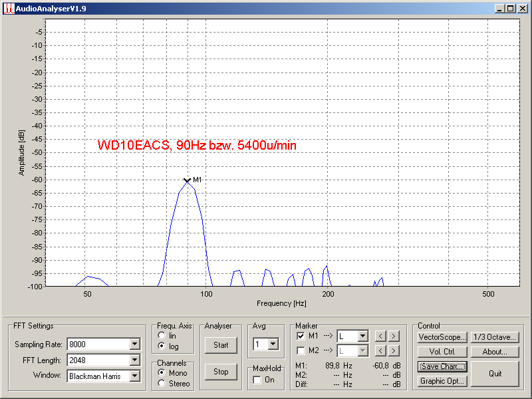Click the Start analyser button

point(221,345)
